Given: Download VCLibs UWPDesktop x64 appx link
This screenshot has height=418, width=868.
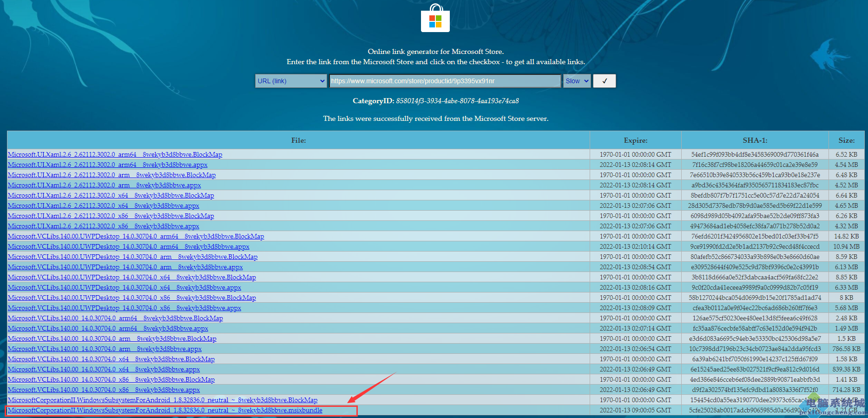Looking at the screenshot, I should click(x=124, y=287).
